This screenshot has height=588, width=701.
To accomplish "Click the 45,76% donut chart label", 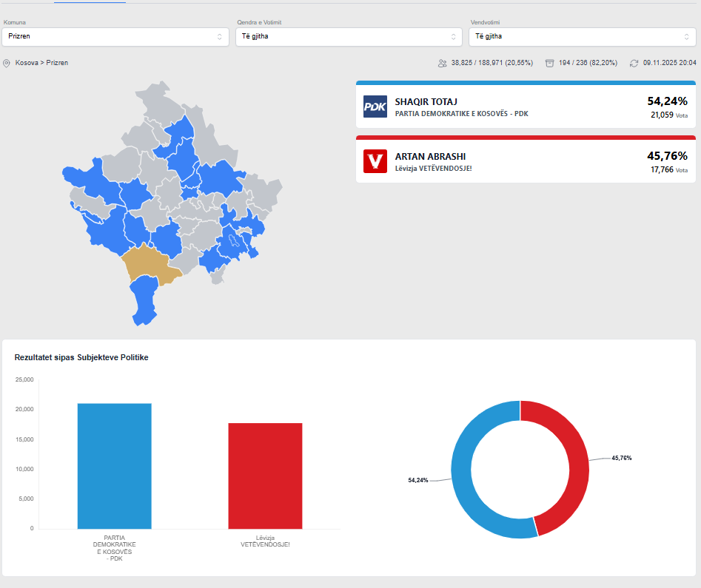I will tap(621, 459).
